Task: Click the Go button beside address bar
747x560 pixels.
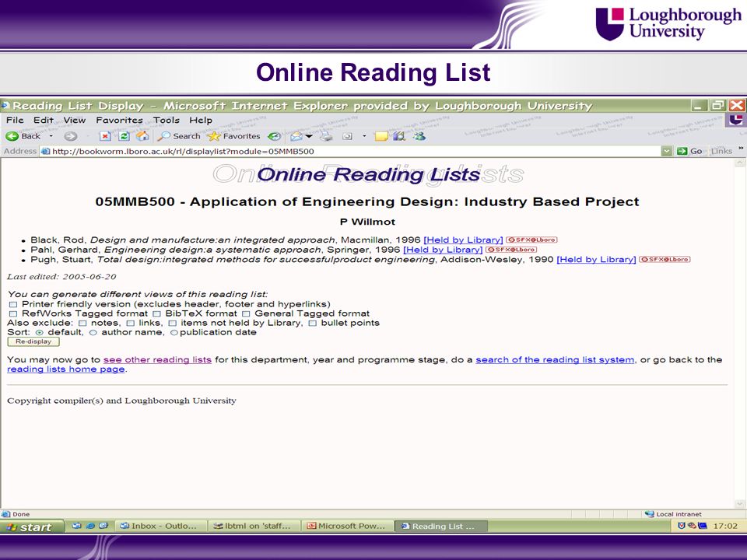Action: (690, 151)
